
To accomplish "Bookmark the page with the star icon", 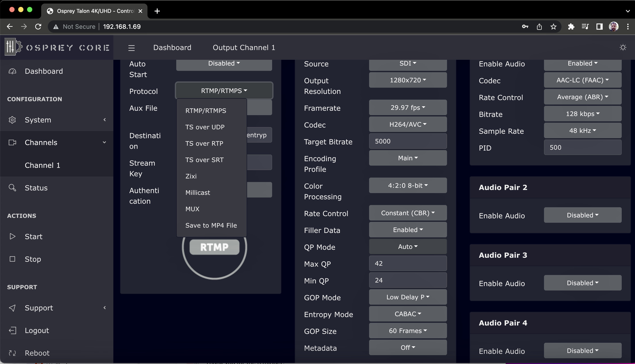I will [553, 27].
